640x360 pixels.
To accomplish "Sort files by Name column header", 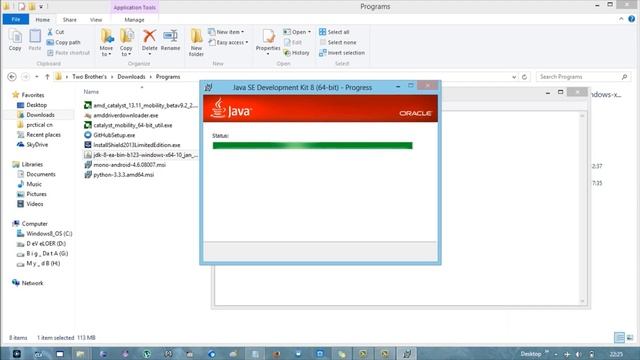I will coord(91,92).
